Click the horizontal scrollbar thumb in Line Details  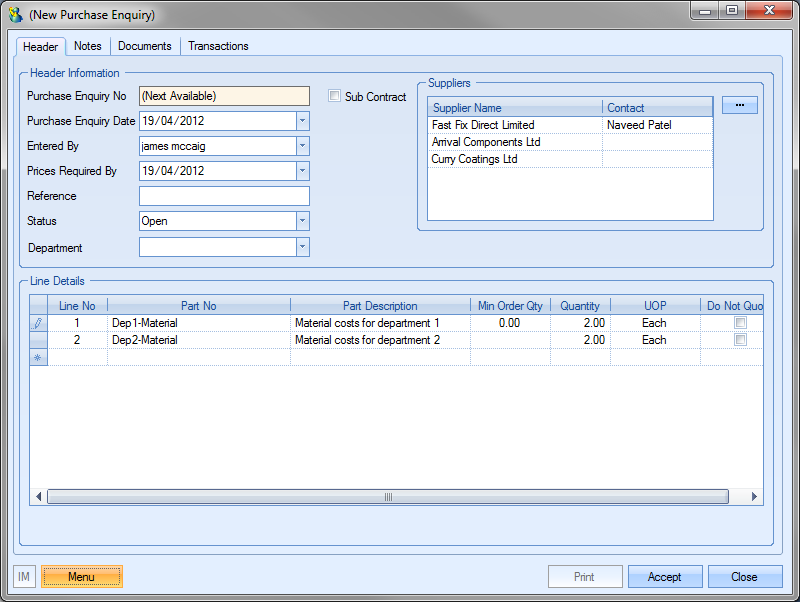(x=390, y=496)
